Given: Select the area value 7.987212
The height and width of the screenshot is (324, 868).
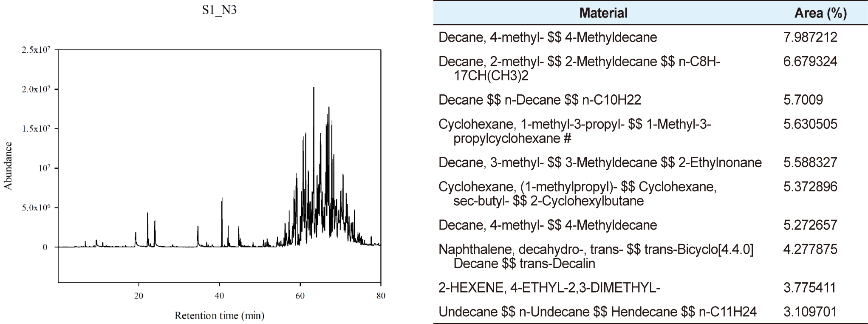Looking at the screenshot, I should pos(810,37).
